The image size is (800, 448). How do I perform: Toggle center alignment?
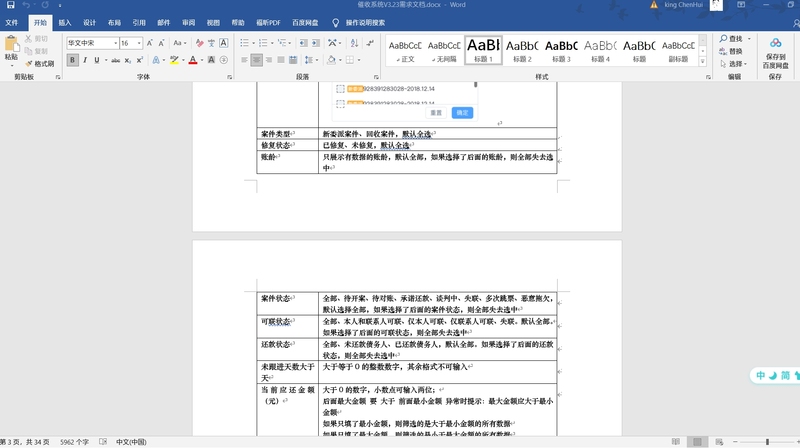click(x=257, y=60)
